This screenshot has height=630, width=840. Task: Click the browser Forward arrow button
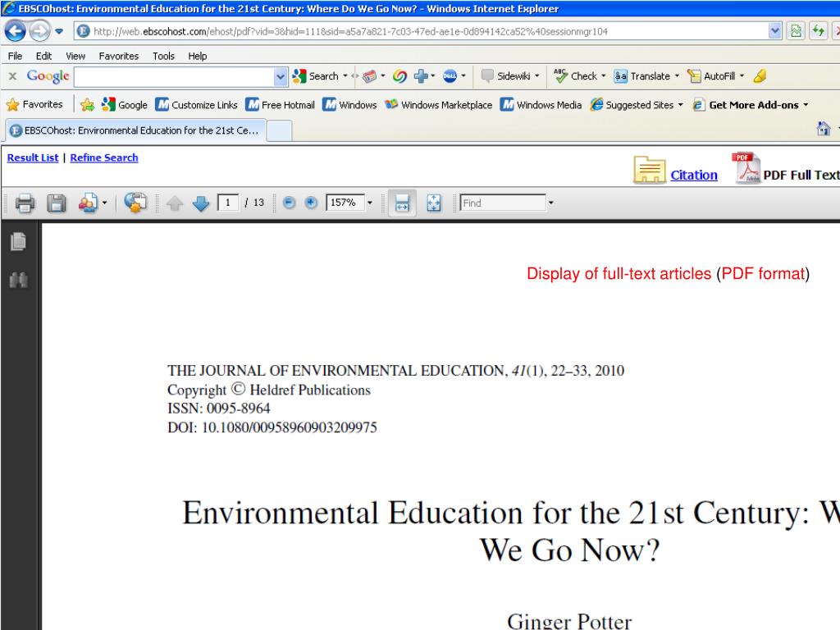pyautogui.click(x=39, y=31)
